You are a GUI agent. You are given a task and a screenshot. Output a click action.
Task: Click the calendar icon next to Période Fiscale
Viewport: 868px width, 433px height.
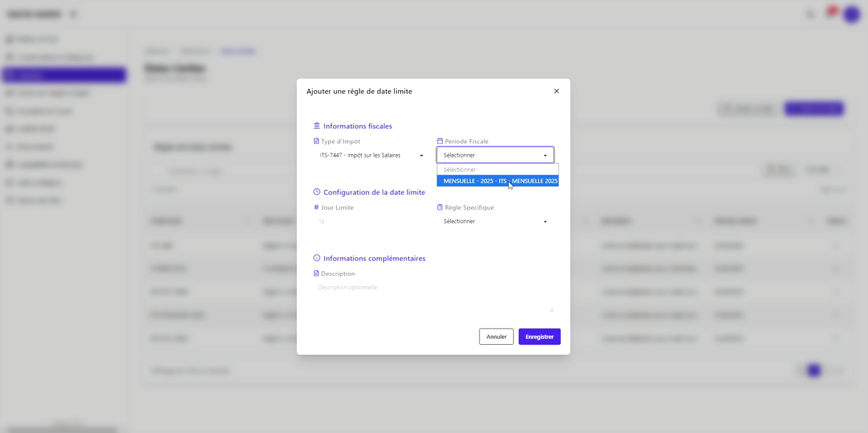pos(439,141)
